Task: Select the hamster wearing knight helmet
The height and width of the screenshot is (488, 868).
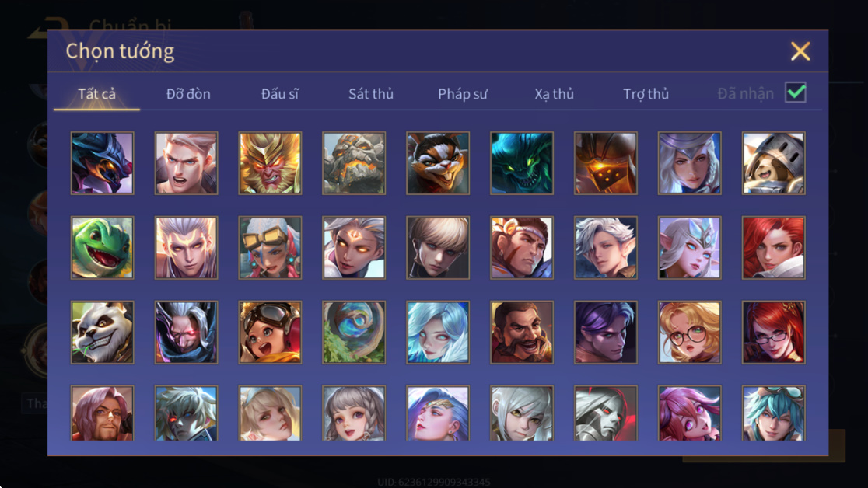Action: pyautogui.click(x=774, y=163)
